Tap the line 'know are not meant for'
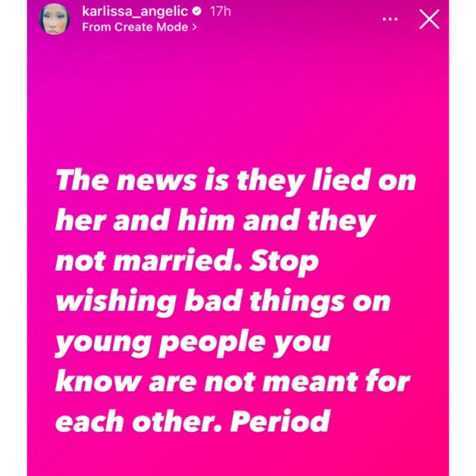Screen dimensions: 476x476 233,382
